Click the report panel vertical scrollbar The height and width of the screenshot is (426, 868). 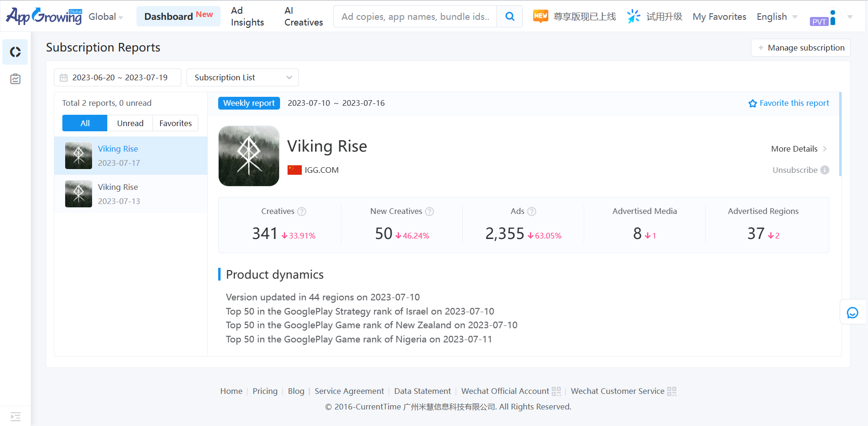tap(840, 134)
